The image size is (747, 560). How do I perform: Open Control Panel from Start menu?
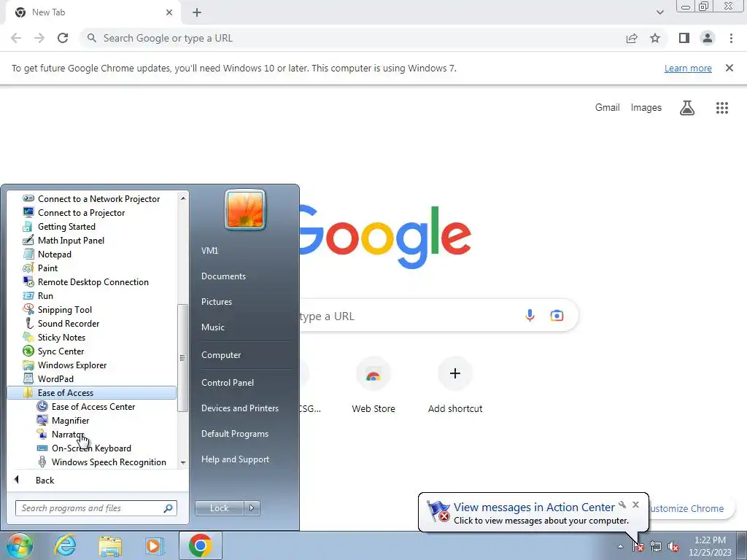tap(228, 382)
